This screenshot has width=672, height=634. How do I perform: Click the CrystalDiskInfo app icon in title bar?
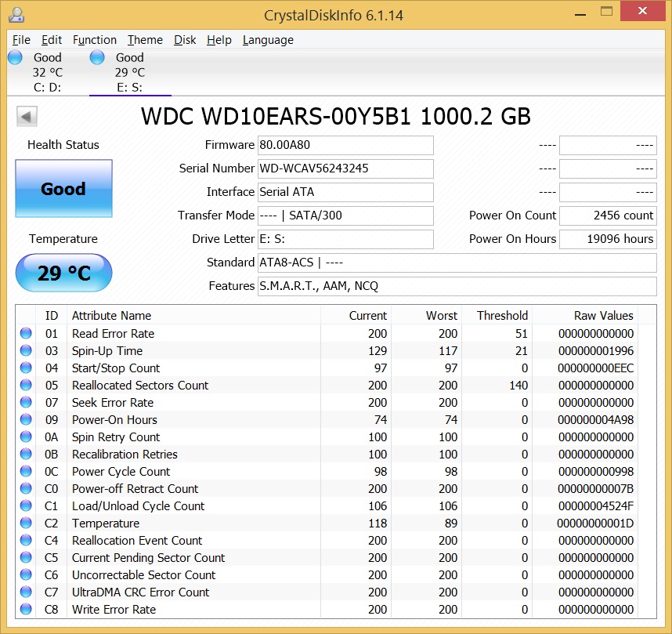tap(16, 15)
